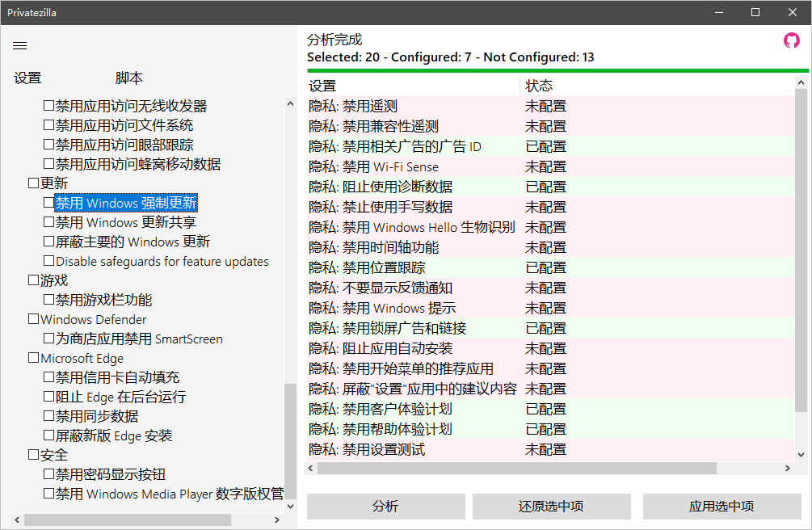Viewport: 812px width, 530px height.
Task: Click the results list horizontal scrollbar thumb
Action: pos(517,469)
